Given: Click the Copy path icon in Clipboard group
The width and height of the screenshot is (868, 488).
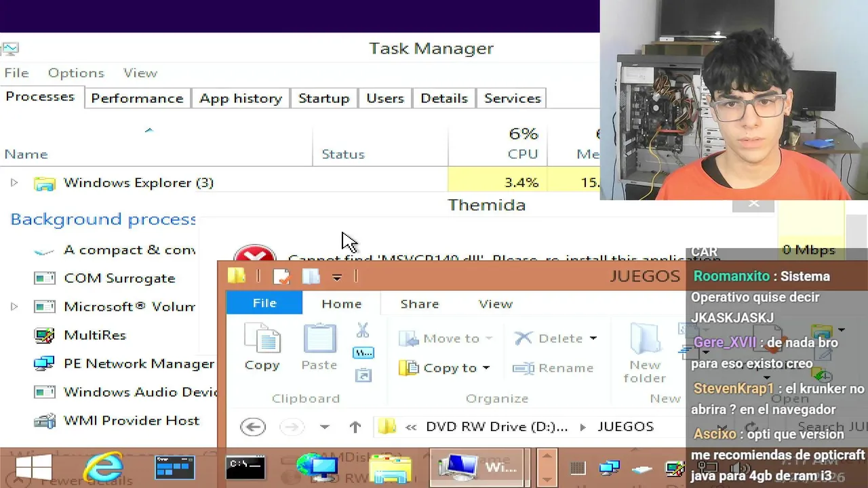Looking at the screenshot, I should pyautogui.click(x=363, y=352).
